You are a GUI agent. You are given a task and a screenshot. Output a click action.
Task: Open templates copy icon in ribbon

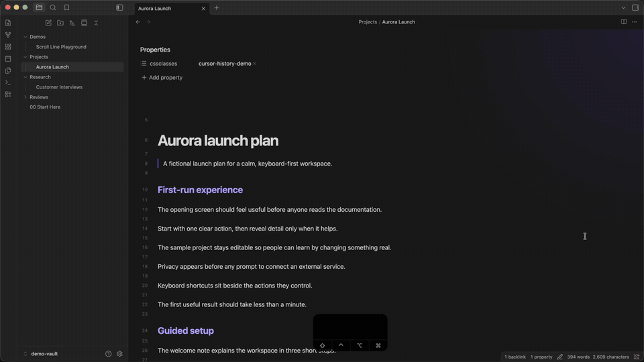pyautogui.click(x=8, y=70)
